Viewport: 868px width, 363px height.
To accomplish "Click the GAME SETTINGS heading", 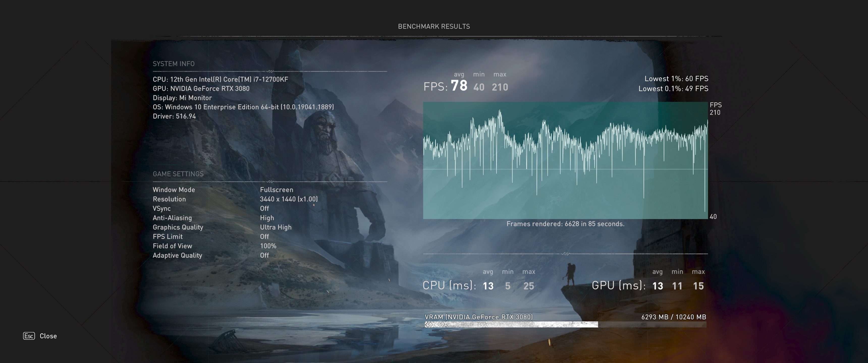I will 178,174.
